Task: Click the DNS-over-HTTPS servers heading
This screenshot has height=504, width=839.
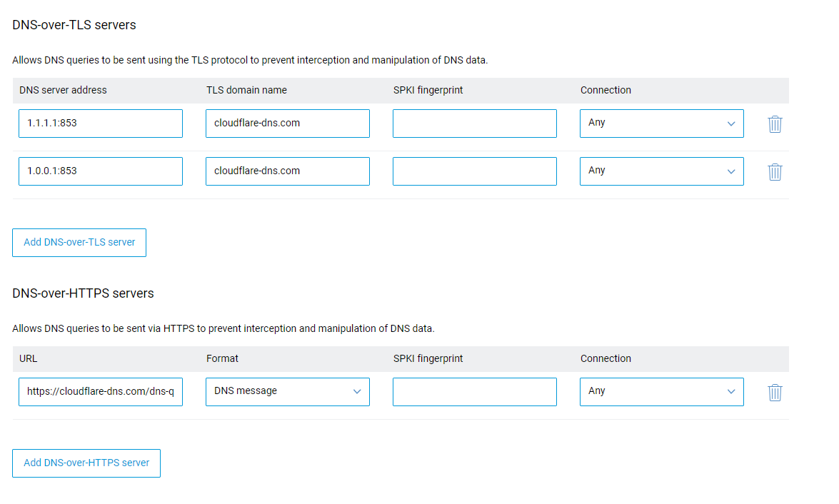Action: [83, 293]
